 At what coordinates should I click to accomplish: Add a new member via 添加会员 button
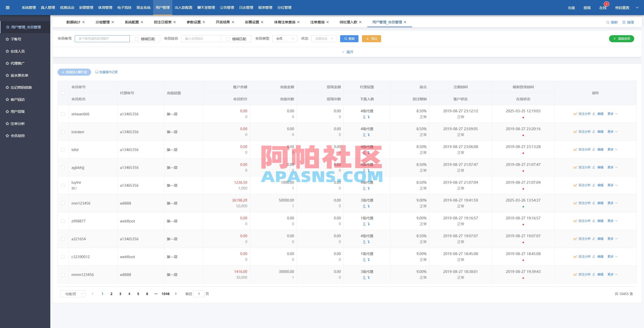click(622, 39)
